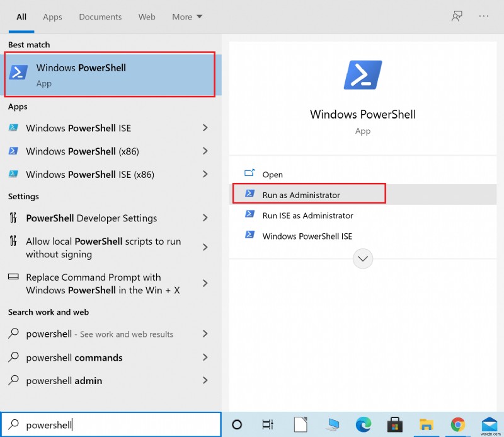The width and height of the screenshot is (504, 437).
Task: Click Run ISE as Administrator
Action: pyautogui.click(x=307, y=216)
